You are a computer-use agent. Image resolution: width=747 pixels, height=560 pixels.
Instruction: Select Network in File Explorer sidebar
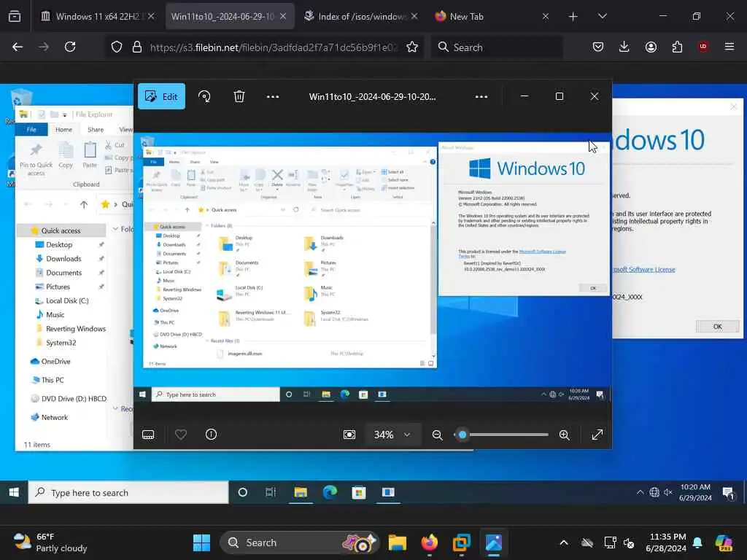click(54, 418)
